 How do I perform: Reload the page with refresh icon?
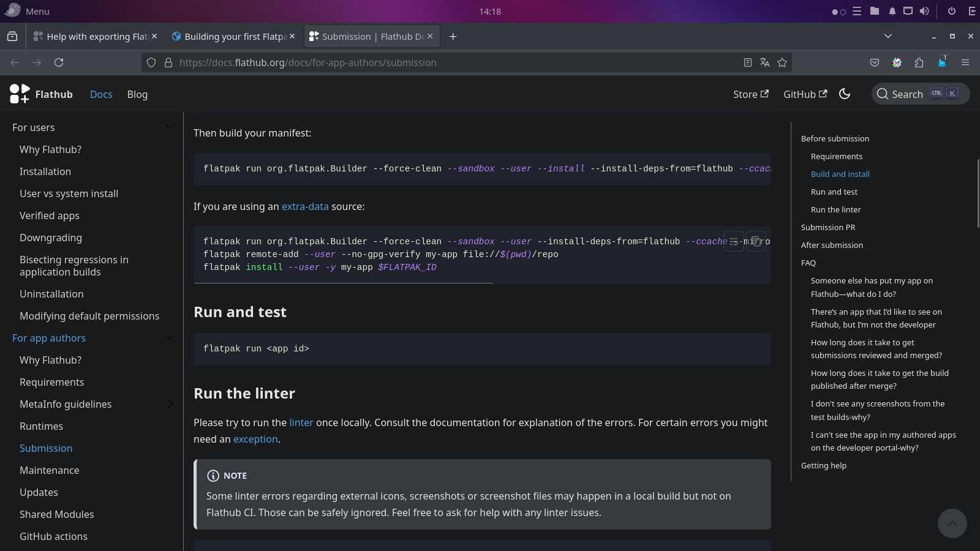click(59, 62)
